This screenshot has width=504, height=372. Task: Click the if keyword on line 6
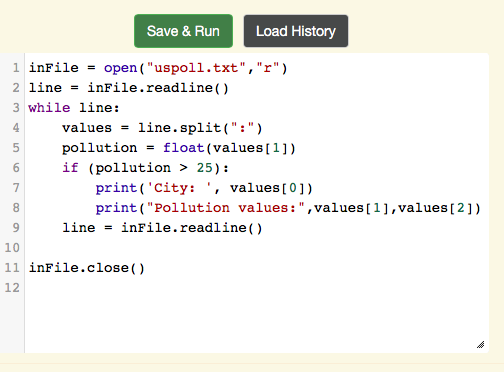point(70,168)
